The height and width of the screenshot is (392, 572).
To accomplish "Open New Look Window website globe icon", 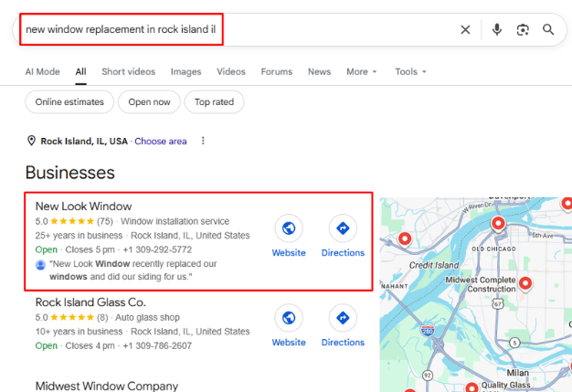I will tap(289, 228).
